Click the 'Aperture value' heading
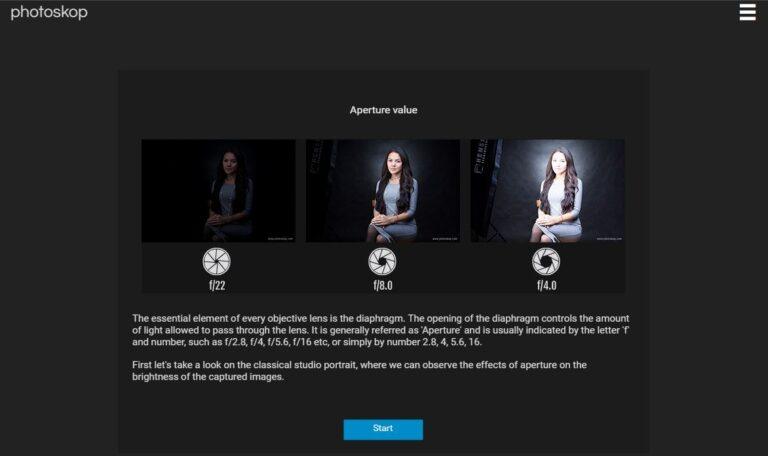768x456 pixels. coord(383,110)
